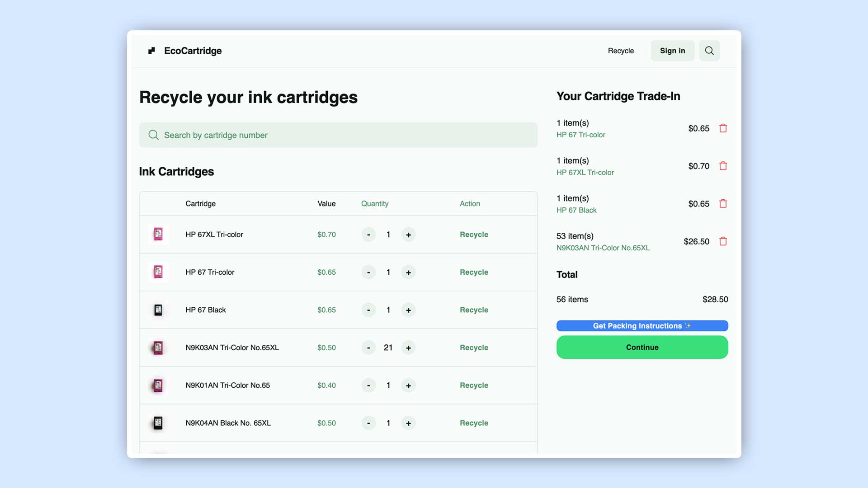Image resolution: width=868 pixels, height=488 pixels.
Task: Click the EcoCartridge logo icon
Action: (x=152, y=51)
